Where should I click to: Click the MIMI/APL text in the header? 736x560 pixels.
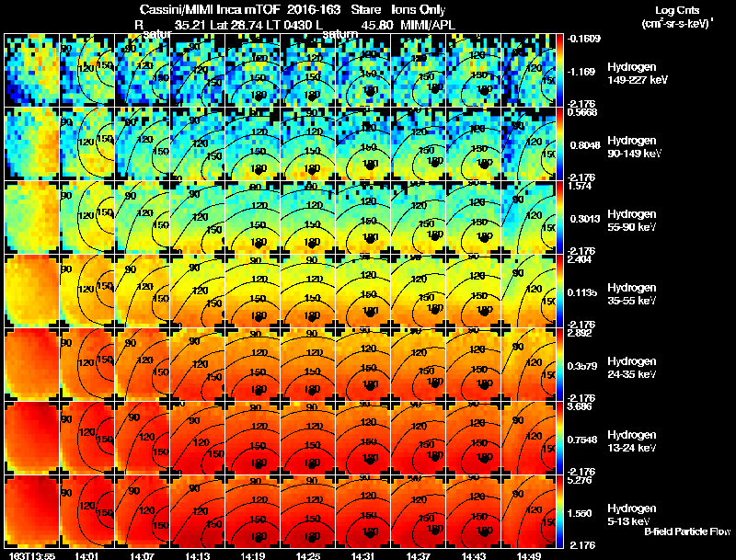point(428,26)
